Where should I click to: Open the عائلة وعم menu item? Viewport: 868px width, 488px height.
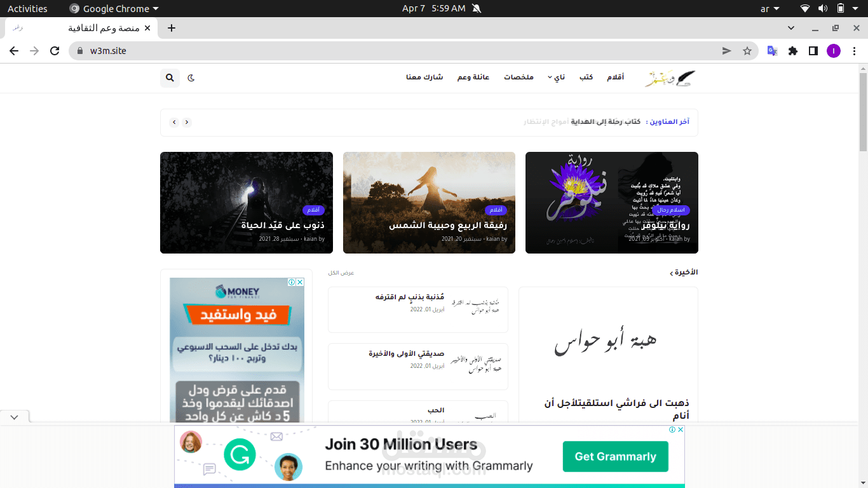pos(473,78)
